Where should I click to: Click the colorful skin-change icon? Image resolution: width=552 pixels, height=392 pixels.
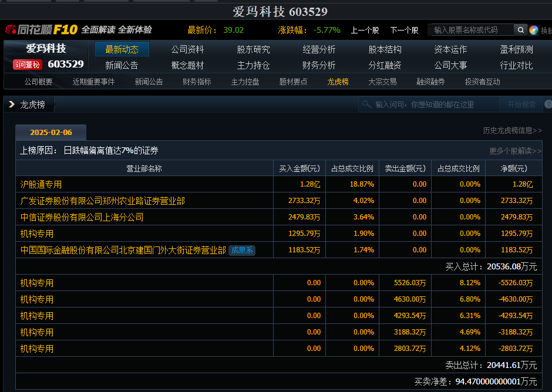point(533,31)
